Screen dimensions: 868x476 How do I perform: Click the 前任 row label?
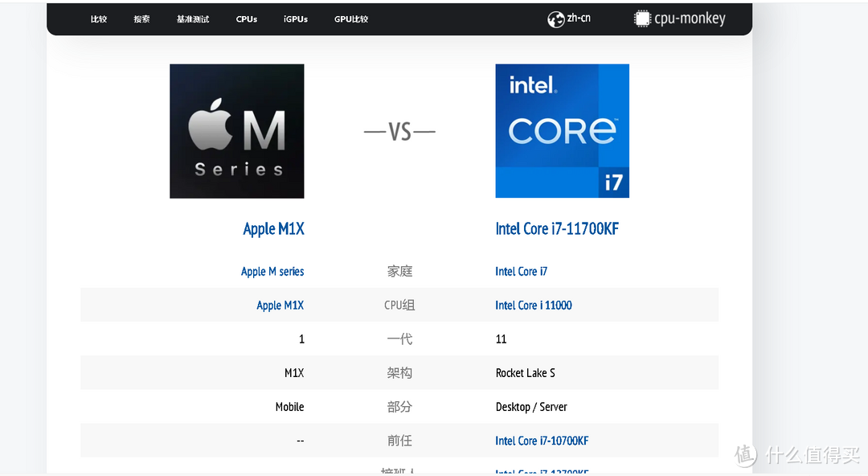[399, 441]
